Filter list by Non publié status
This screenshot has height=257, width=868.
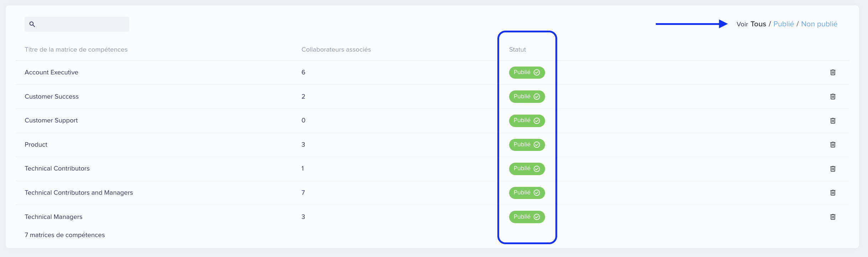pos(819,24)
